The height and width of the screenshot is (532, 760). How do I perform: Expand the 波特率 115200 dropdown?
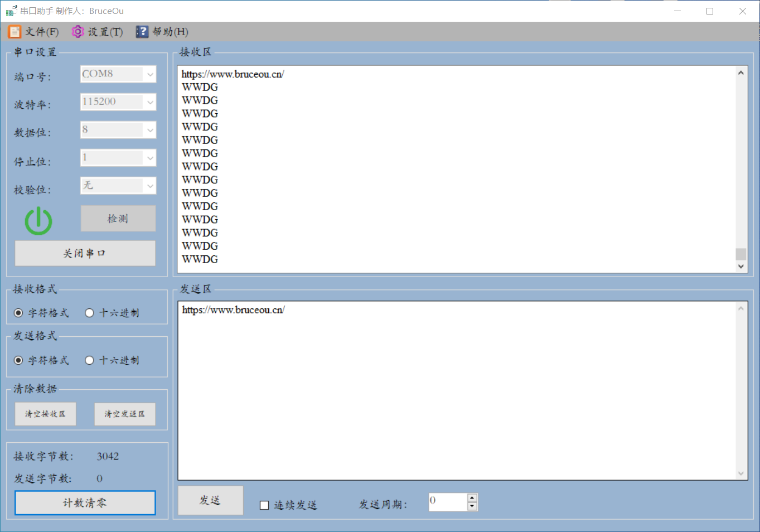point(150,102)
